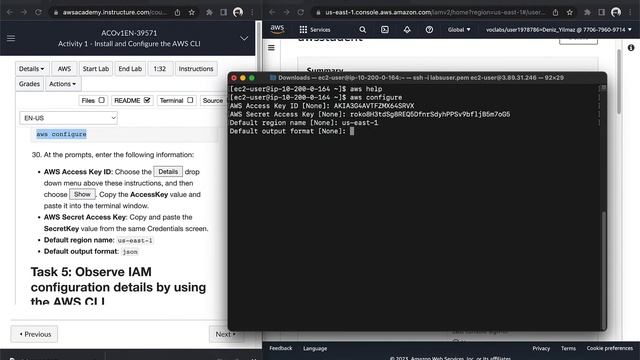Click the AWS button in lab toolbar
The height and width of the screenshot is (360, 640).
(x=64, y=69)
